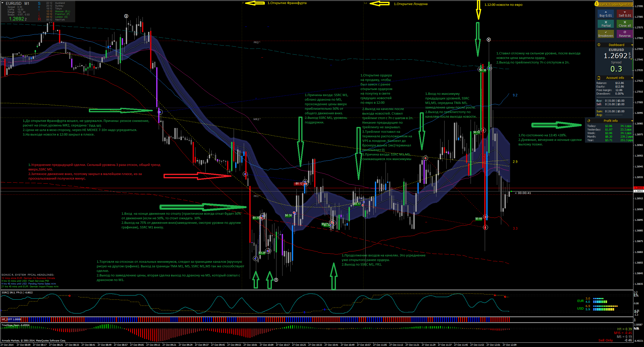644x347 pixels.
Task: Click the H1 = 0.39 slope value
Action: [625, 329]
